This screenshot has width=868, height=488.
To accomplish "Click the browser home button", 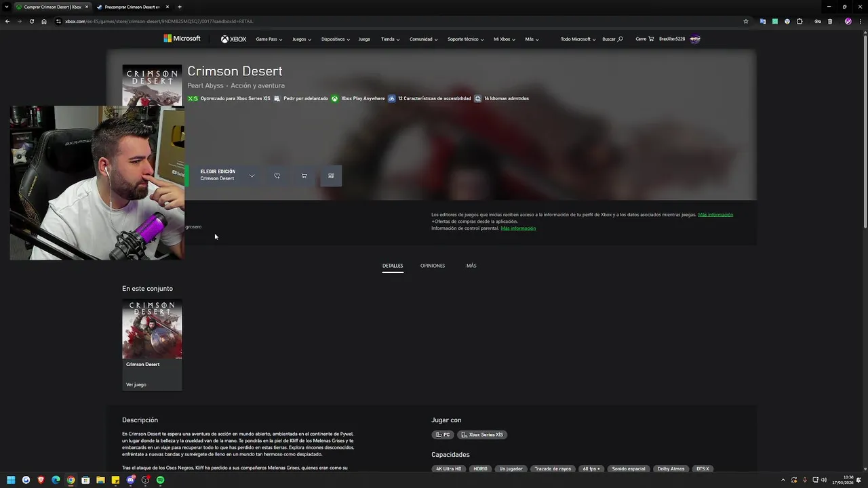I will coord(44,21).
